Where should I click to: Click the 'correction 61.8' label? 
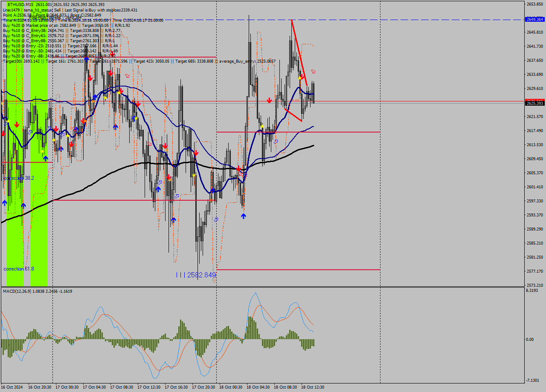click(19, 269)
